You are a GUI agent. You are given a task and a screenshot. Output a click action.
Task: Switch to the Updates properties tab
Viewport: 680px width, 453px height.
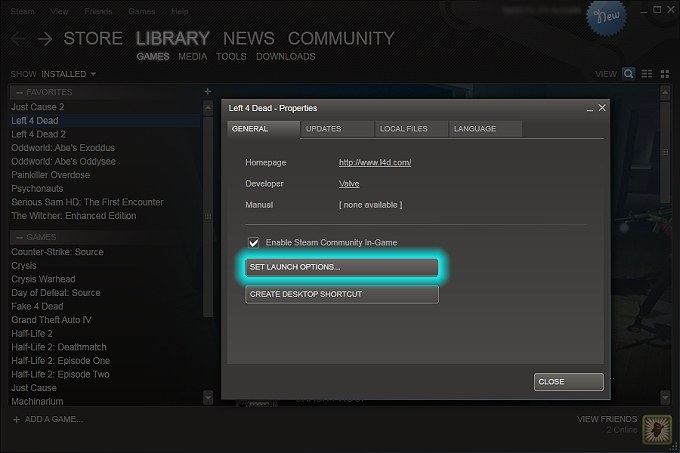tap(337, 129)
